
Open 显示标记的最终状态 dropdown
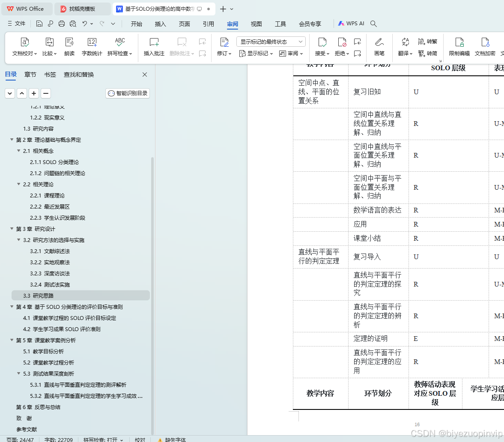coord(271,42)
